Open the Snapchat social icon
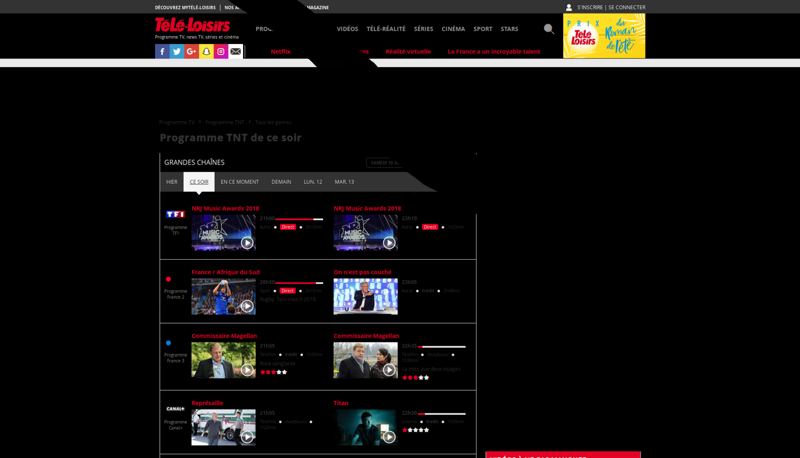The width and height of the screenshot is (800, 458). coord(206,51)
